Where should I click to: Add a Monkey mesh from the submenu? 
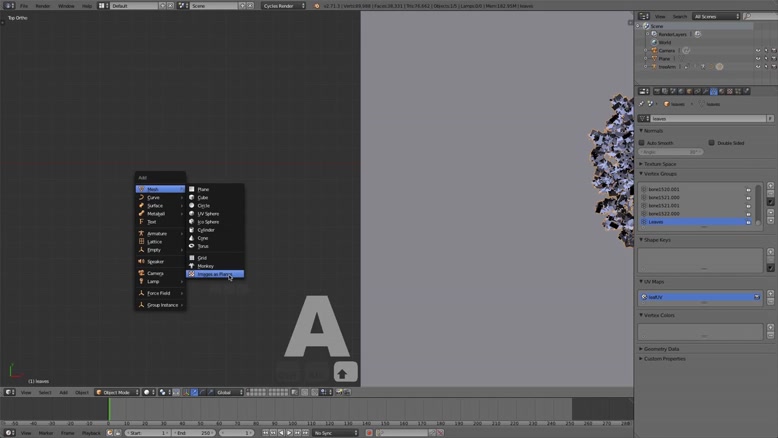pos(205,266)
